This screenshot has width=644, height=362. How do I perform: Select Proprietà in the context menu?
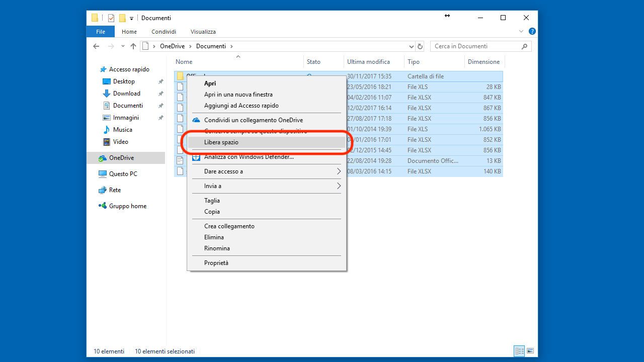click(216, 263)
